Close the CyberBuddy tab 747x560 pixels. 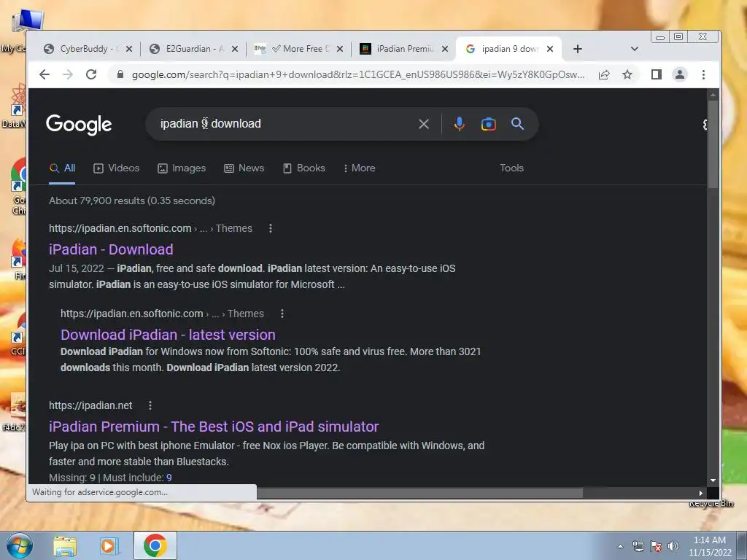(129, 49)
